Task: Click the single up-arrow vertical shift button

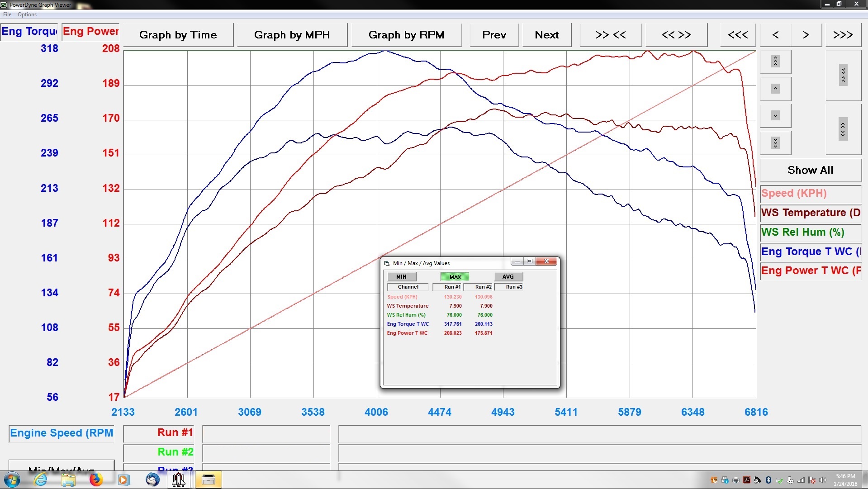Action: point(775,89)
